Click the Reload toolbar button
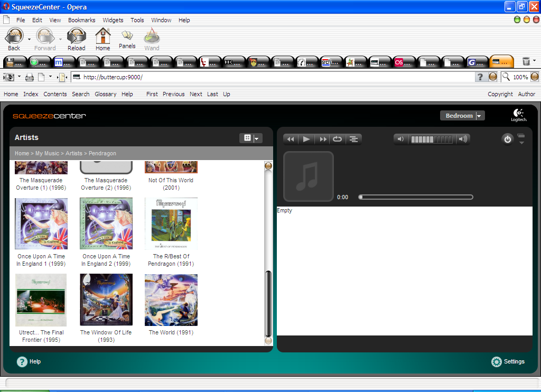The image size is (541, 392). click(77, 40)
